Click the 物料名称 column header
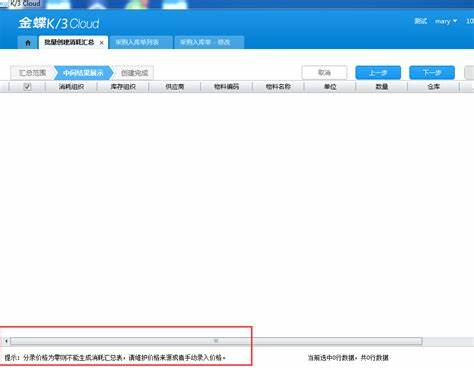Viewport: 474px width, 371px height. 278,87
